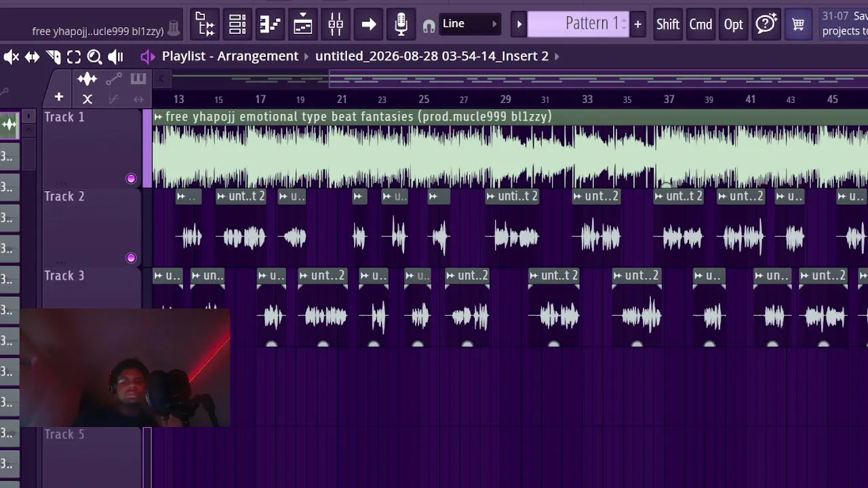Click the Cmd key button
Screen dimensions: 868x488
pyautogui.click(x=701, y=24)
